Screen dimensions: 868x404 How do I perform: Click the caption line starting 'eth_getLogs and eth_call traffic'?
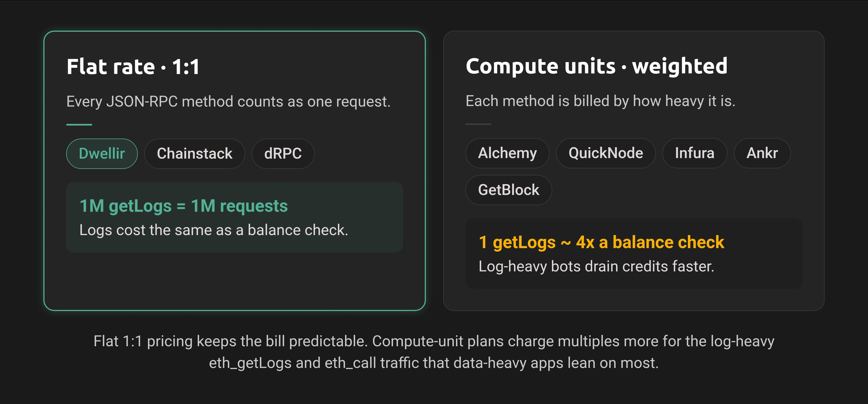point(434,363)
